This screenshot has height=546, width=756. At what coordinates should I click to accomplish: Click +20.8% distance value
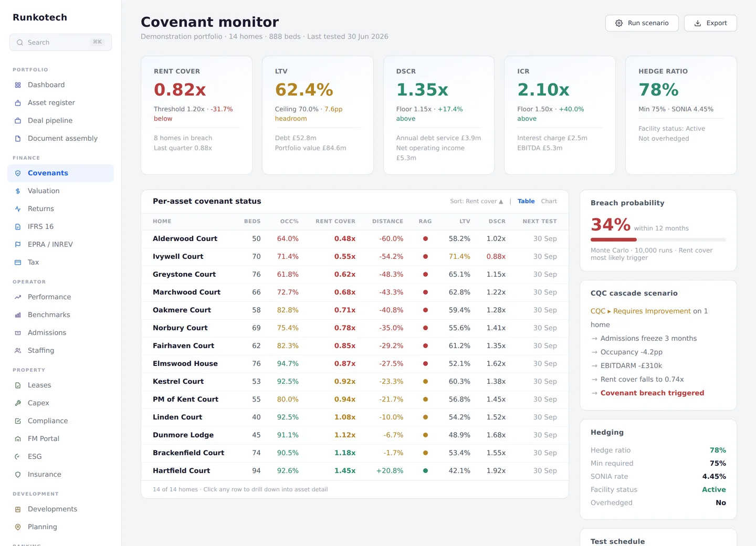click(390, 471)
